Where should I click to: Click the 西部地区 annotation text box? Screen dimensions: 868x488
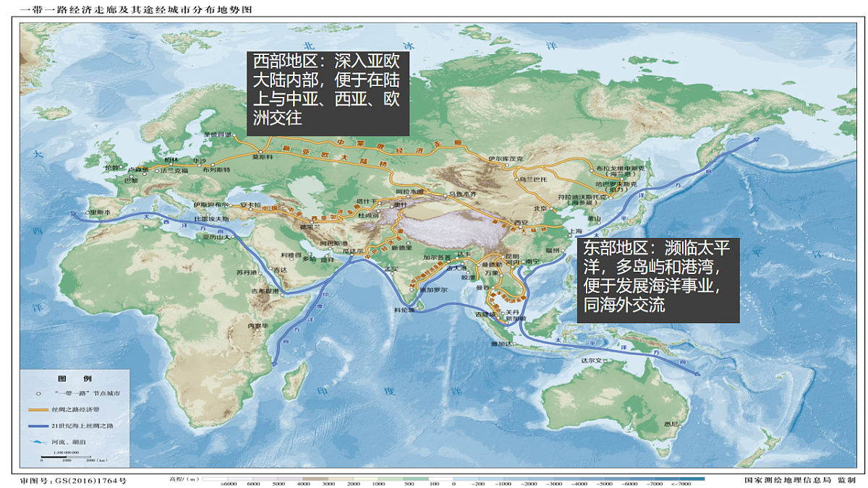tap(328, 93)
